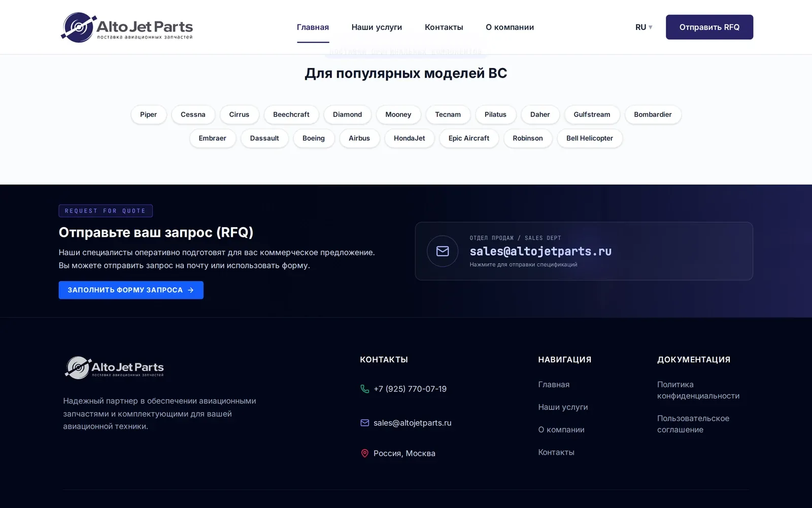Click heading Для популярных моделей ВС

pyautogui.click(x=406, y=73)
